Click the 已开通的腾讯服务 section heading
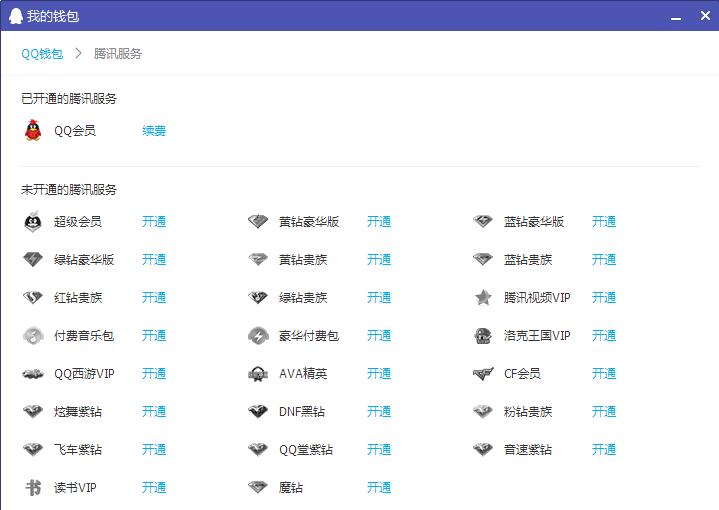This screenshot has width=719, height=510. tap(69, 99)
